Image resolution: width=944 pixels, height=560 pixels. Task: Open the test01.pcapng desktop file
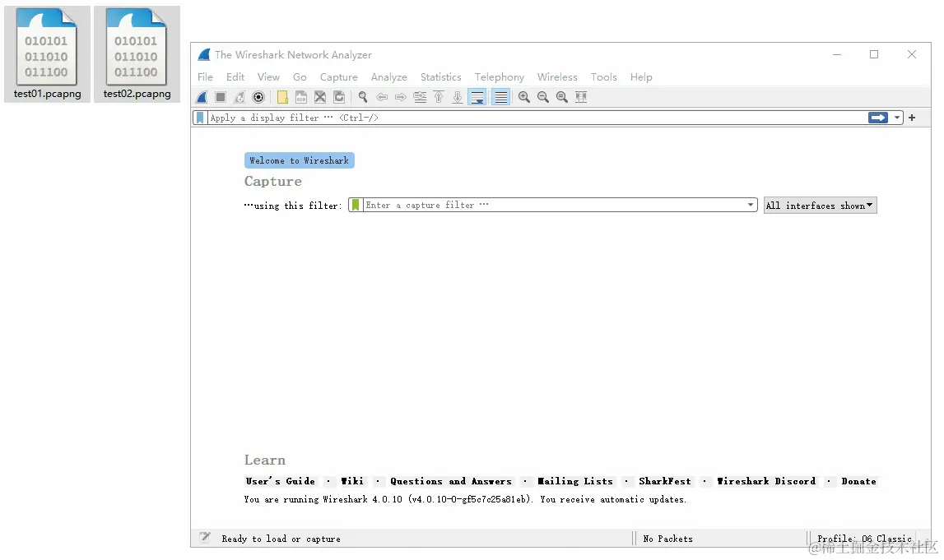click(47, 53)
